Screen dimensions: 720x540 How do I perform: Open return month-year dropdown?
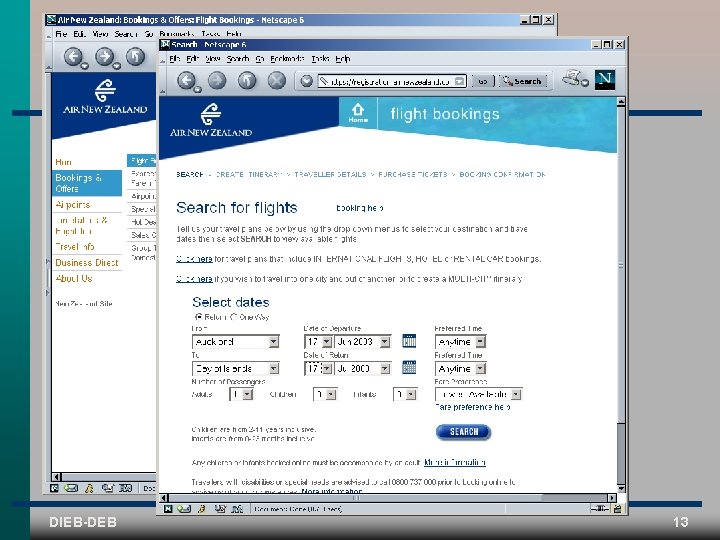pos(363,368)
